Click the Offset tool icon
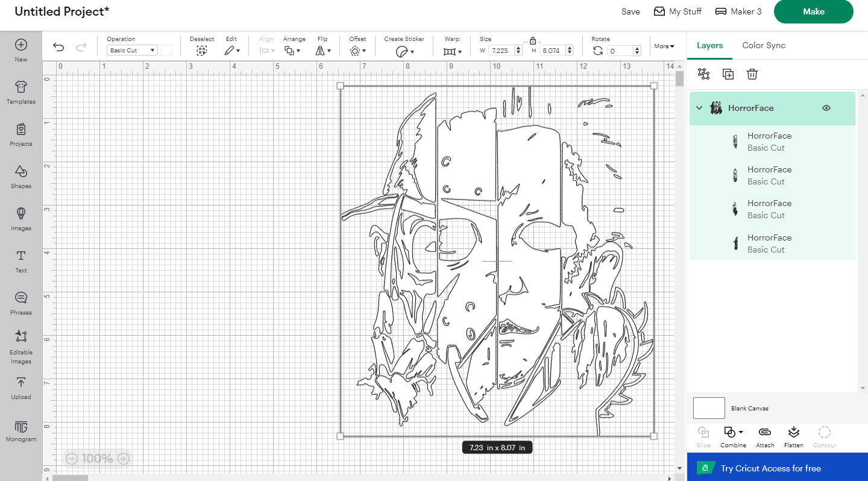The image size is (868, 481). (x=357, y=51)
